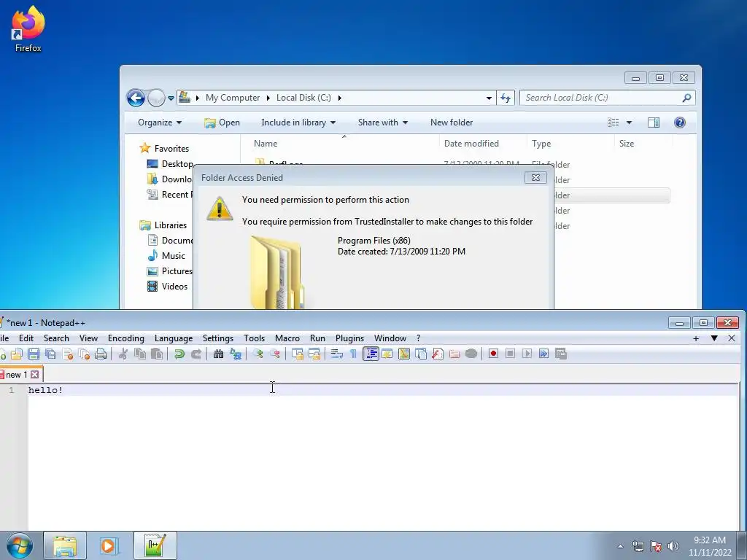Image resolution: width=747 pixels, height=560 pixels.
Task: Expand the address bar history dropdown
Action: pyautogui.click(x=489, y=98)
